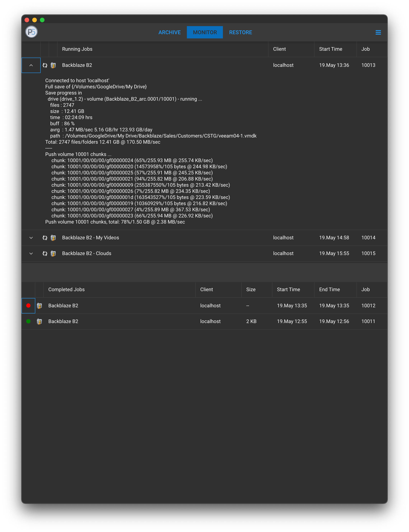This screenshot has height=532, width=409.
Task: Click chunk gf00000027 progress line
Action: pos(131,210)
